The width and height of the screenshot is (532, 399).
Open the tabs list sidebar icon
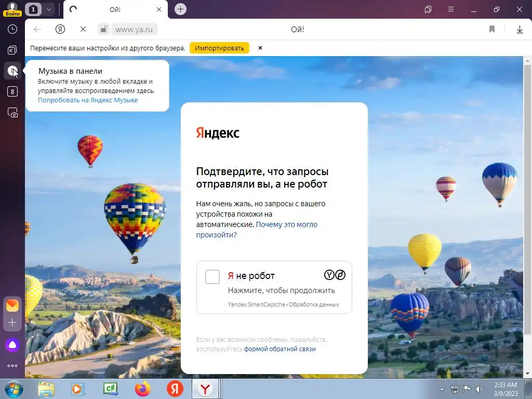12,50
